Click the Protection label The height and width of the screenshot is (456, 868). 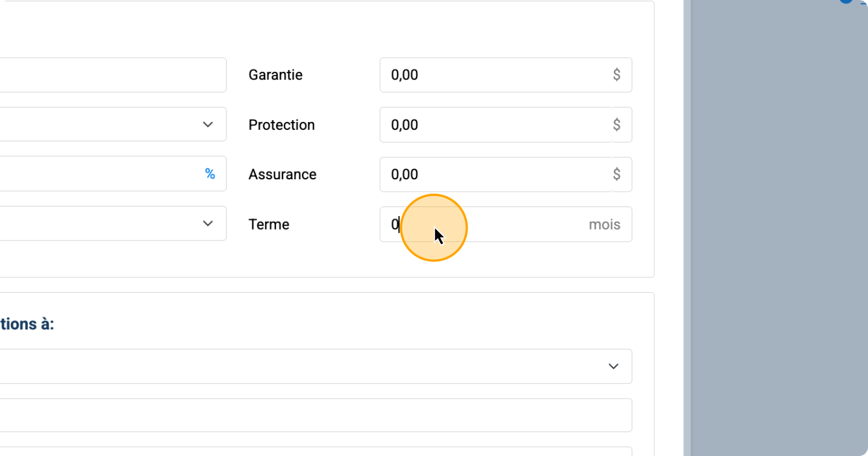click(282, 125)
